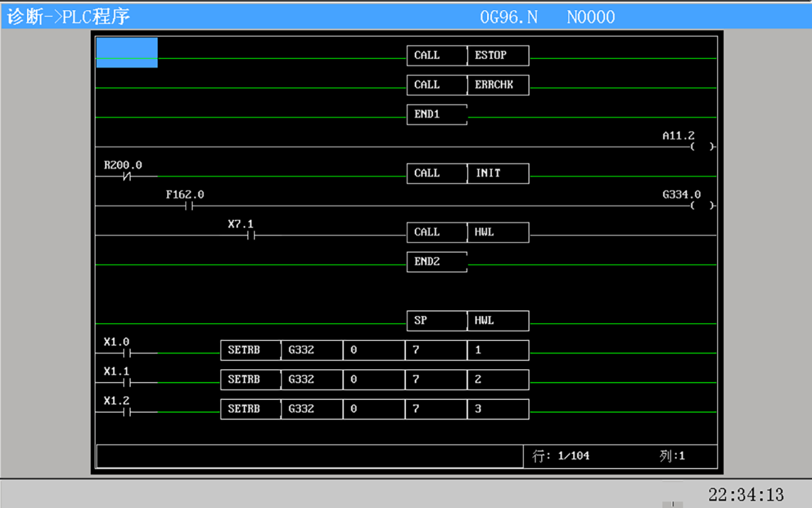This screenshot has width=812, height=508.
Task: Select the R200.0 normally closed contact
Action: pyautogui.click(x=127, y=176)
